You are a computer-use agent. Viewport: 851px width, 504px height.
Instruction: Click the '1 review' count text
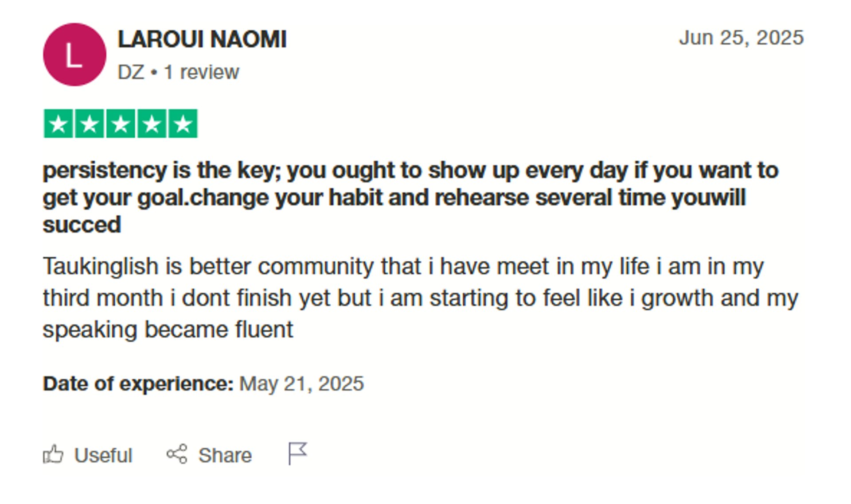201,72
